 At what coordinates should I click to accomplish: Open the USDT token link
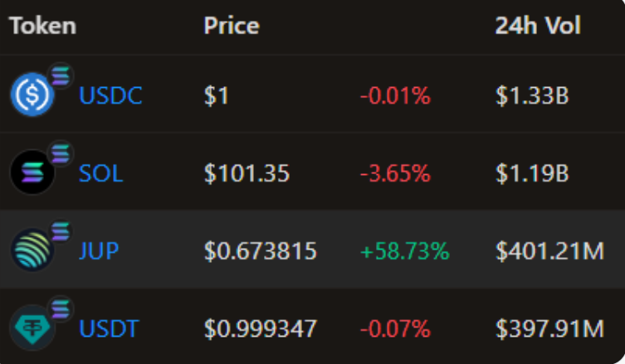click(110, 329)
